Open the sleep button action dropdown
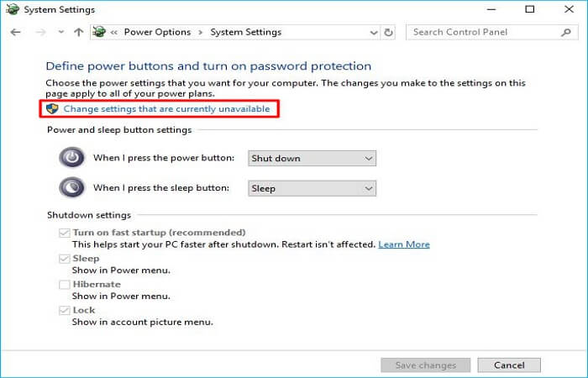This screenshot has height=378, width=588. (312, 188)
